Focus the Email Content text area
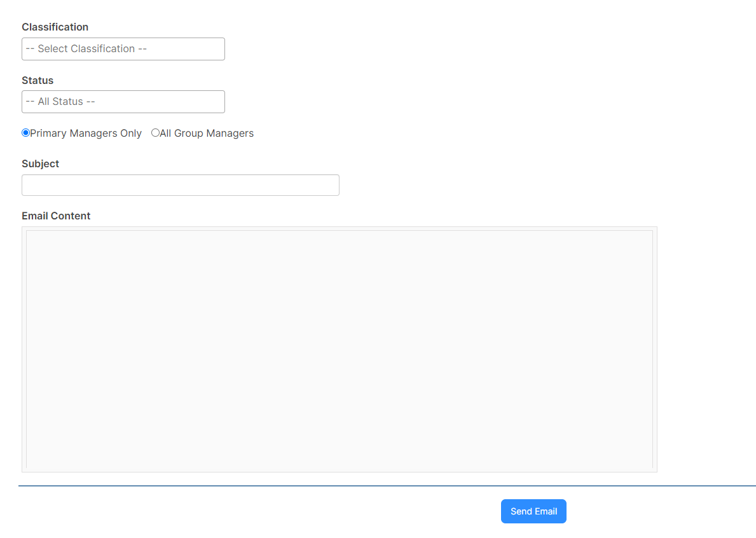756x538 pixels. coord(340,350)
